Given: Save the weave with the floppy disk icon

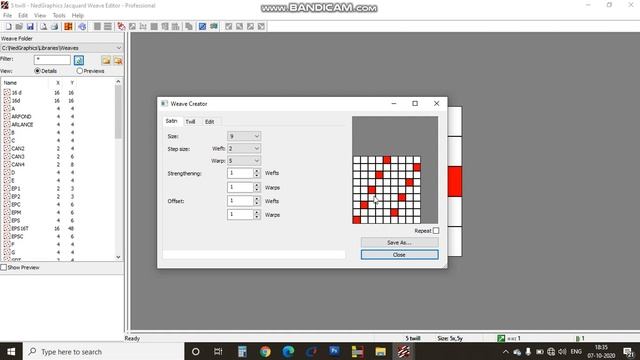Looking at the screenshot, I should tap(30, 27).
